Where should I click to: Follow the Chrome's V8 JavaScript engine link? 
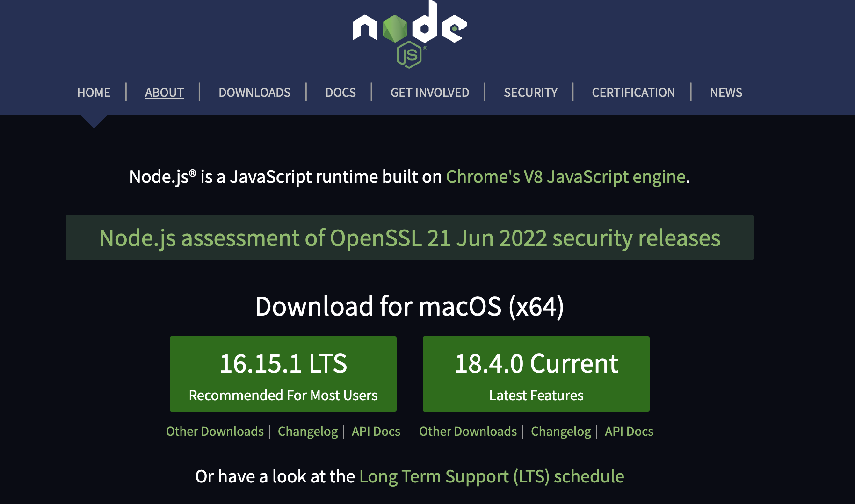tap(565, 177)
